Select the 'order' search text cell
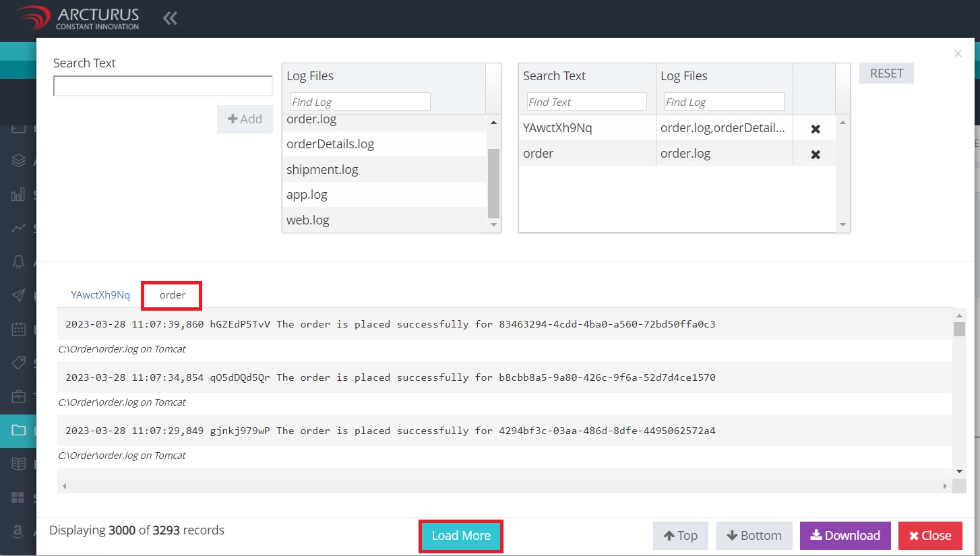 click(587, 154)
